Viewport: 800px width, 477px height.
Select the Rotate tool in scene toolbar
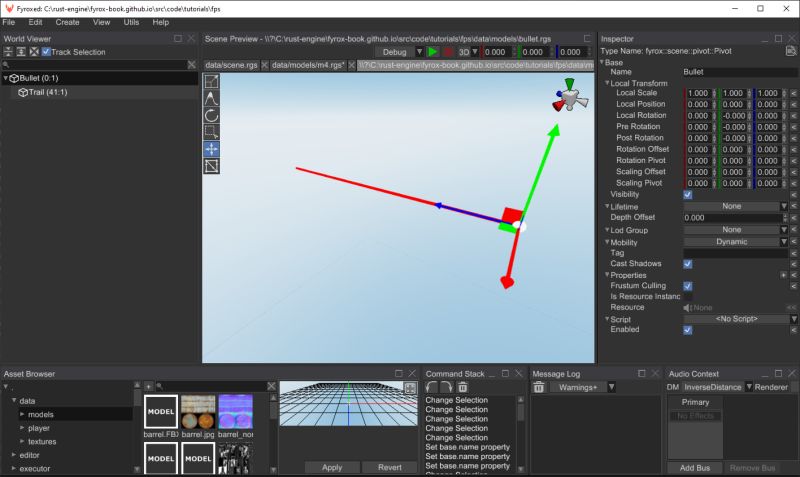pos(211,115)
